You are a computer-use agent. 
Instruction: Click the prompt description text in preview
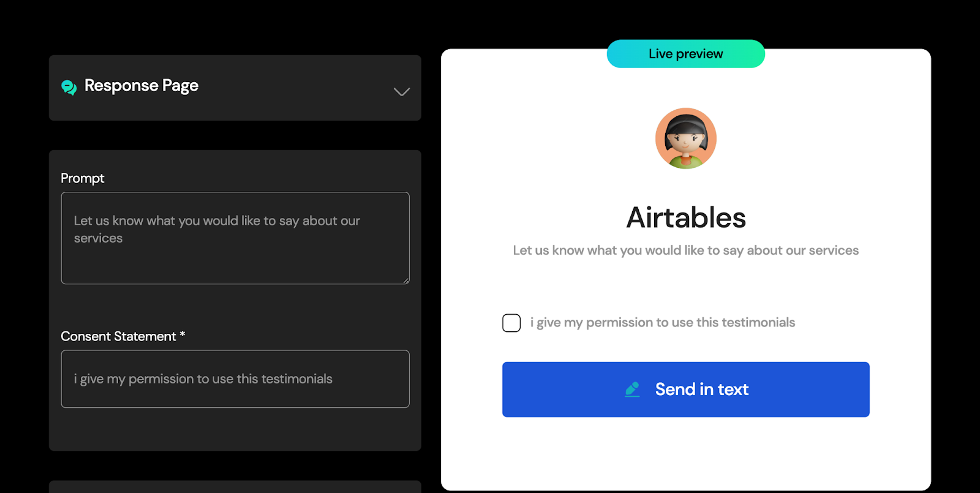(x=686, y=250)
